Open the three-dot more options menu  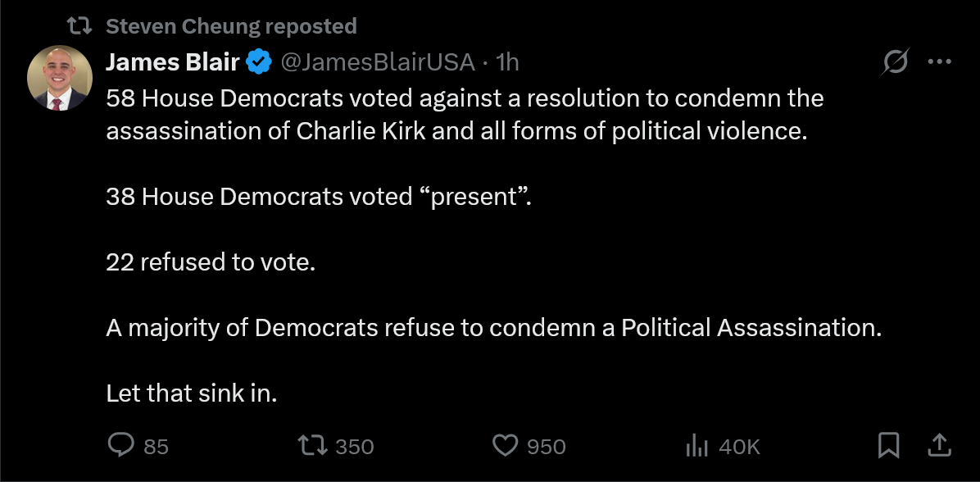(x=939, y=62)
